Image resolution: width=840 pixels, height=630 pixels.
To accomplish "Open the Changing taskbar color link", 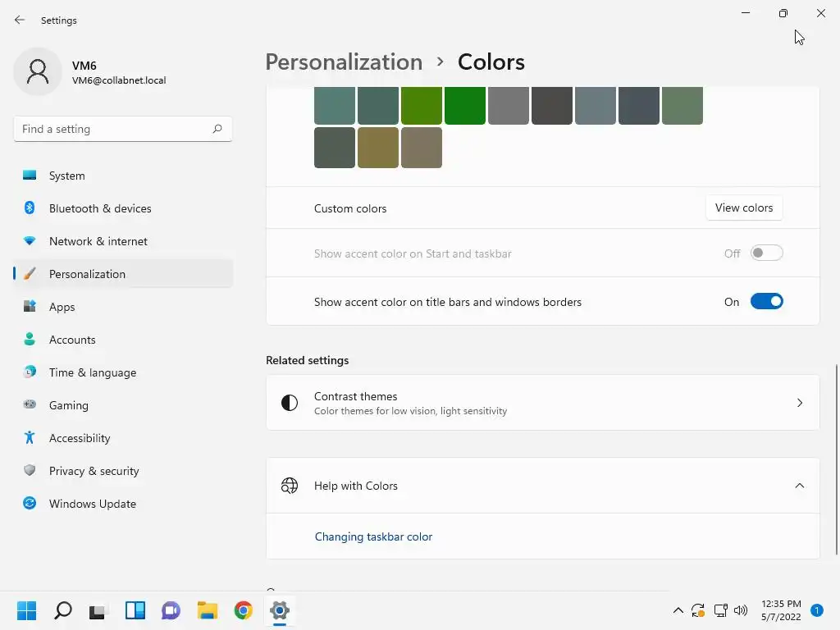I will point(373,536).
